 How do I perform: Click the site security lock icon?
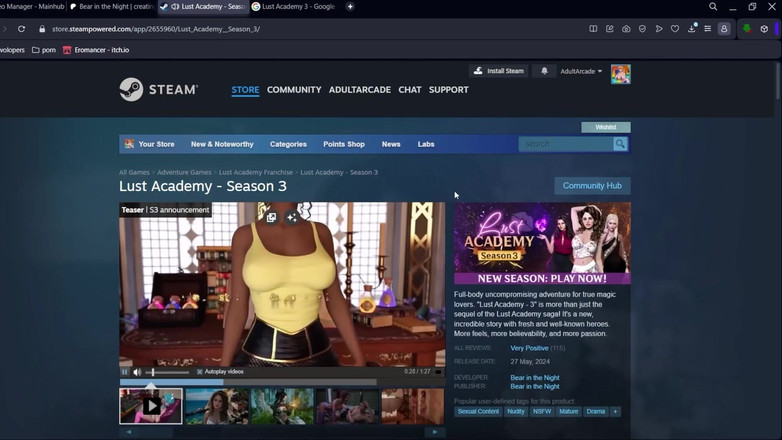click(x=42, y=29)
